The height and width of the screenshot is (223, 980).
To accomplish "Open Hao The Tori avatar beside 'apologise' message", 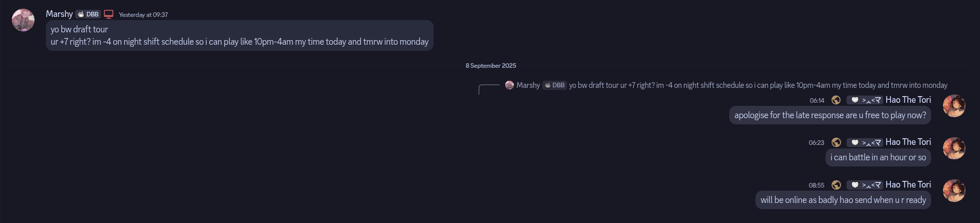I will [954, 106].
